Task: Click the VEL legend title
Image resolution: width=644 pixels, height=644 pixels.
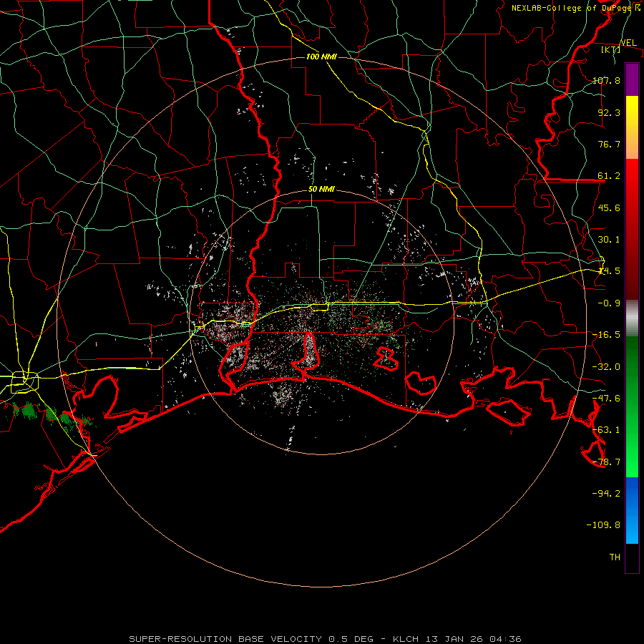Action: [628, 43]
